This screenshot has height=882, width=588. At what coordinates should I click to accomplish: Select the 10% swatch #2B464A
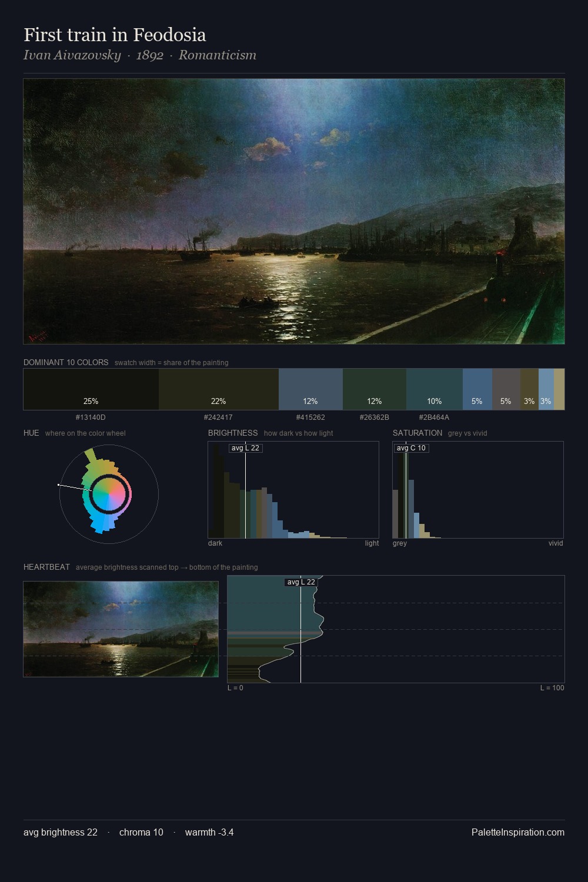435,389
